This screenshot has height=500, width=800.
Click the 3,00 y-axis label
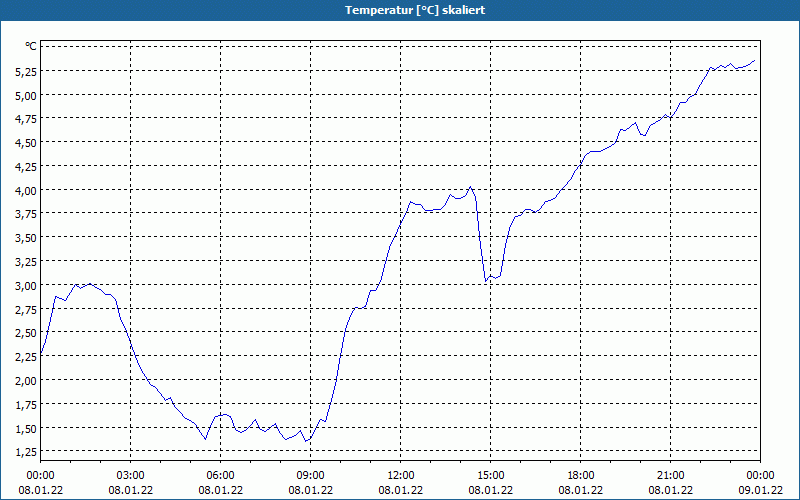[x=26, y=286]
